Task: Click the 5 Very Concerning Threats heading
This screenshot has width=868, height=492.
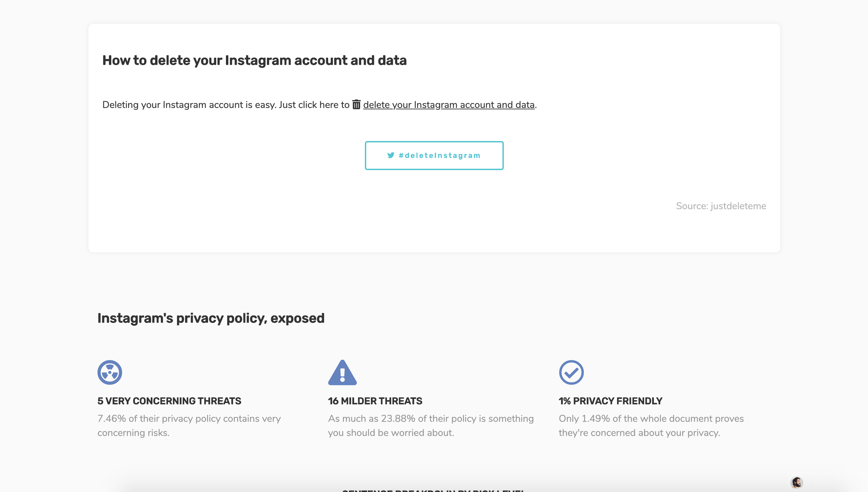Action: (x=169, y=401)
